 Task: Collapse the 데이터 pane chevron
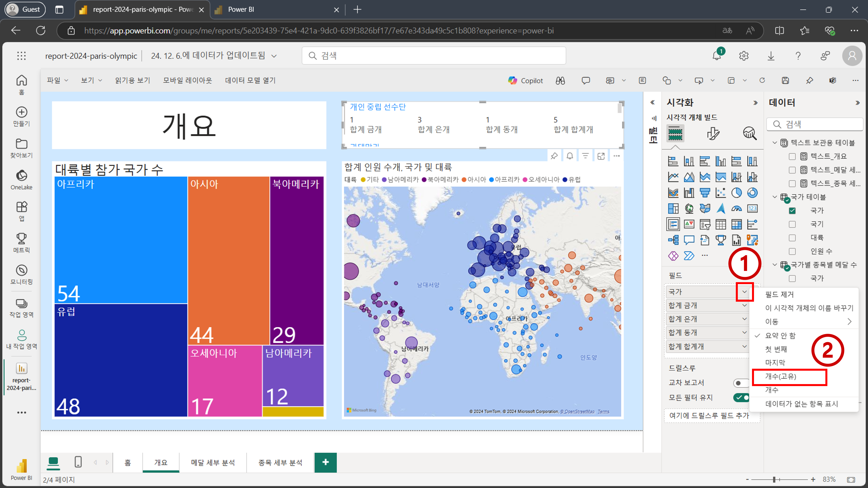[x=857, y=103]
